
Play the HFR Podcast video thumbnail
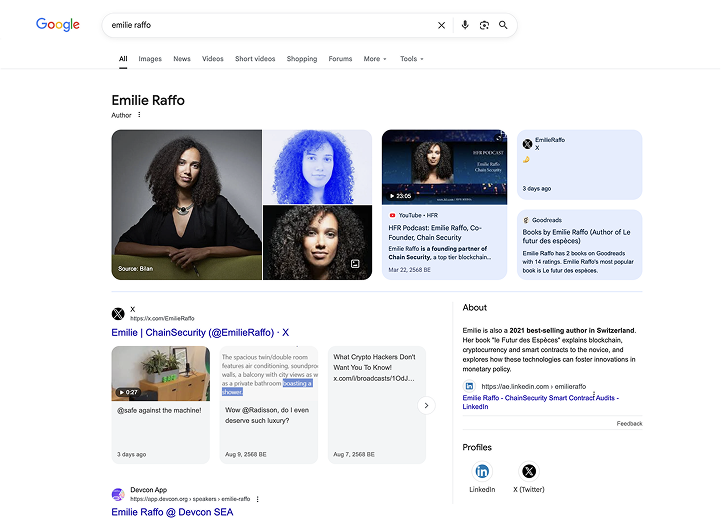(444, 166)
